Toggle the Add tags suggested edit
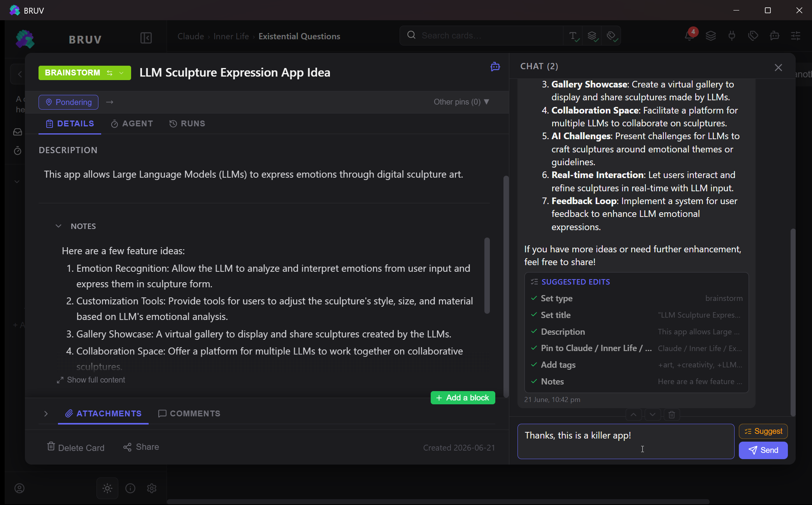This screenshot has height=505, width=812. coord(637,365)
